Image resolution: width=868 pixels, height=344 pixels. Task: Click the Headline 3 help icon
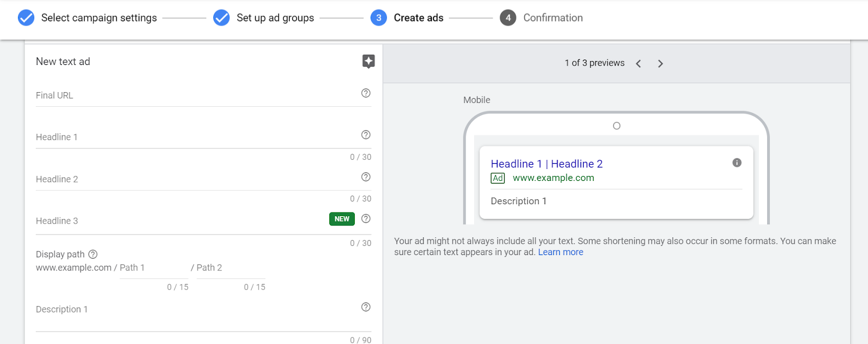pyautogui.click(x=366, y=219)
